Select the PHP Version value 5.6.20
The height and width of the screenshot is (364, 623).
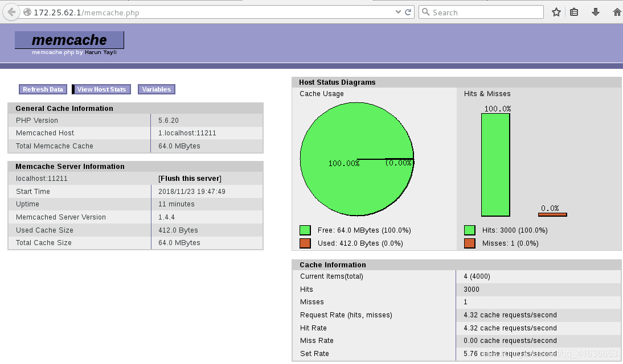click(x=169, y=120)
